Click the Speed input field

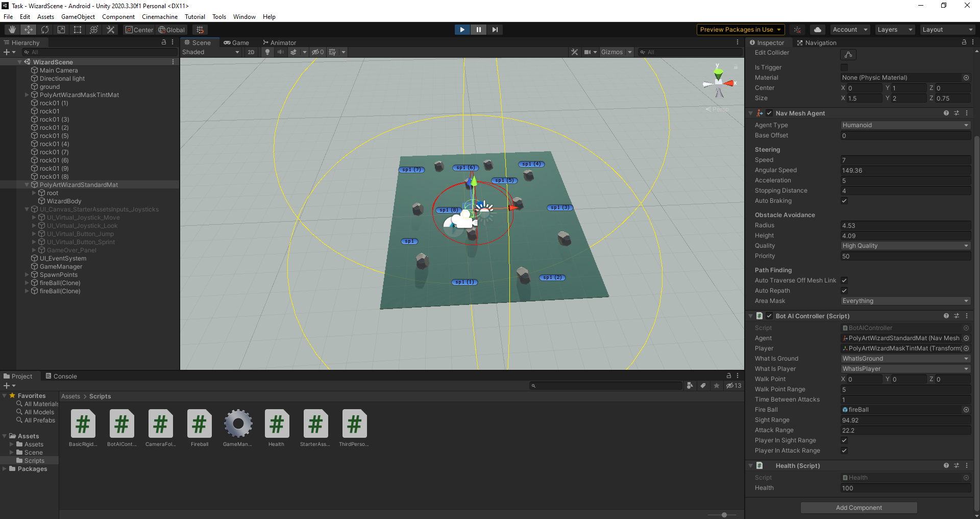(x=905, y=160)
